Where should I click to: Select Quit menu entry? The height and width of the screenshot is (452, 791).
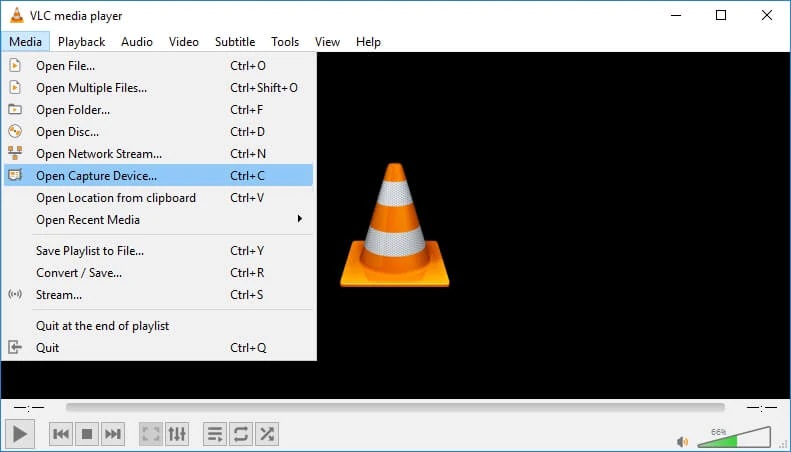pyautogui.click(x=158, y=348)
